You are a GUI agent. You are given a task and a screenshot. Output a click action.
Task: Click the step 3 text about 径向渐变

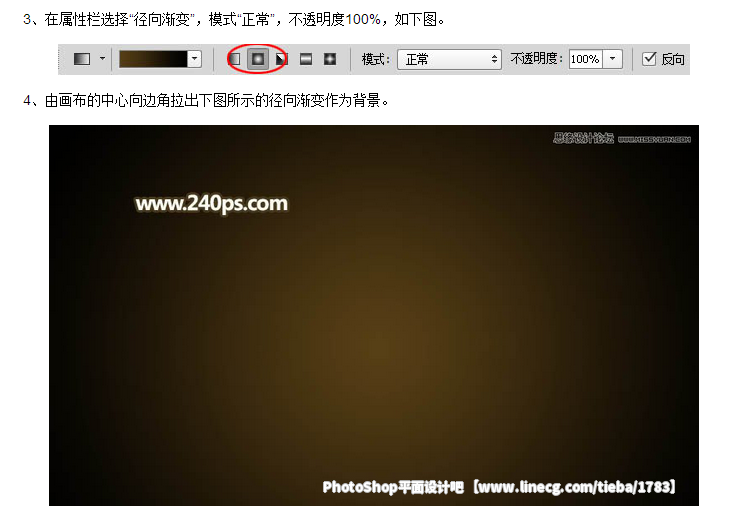tap(234, 20)
